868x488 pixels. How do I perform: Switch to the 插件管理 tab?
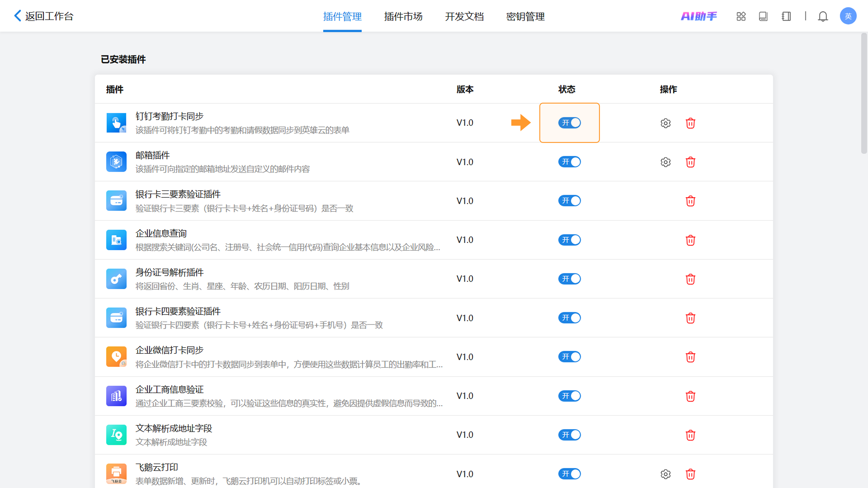tap(342, 16)
